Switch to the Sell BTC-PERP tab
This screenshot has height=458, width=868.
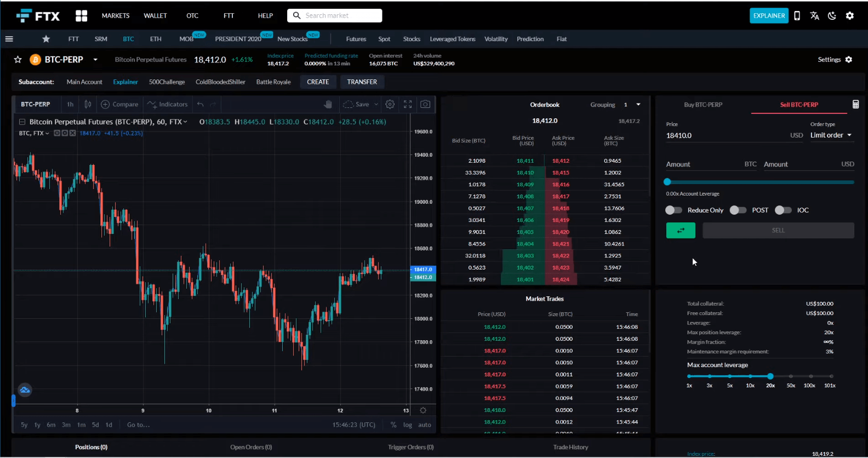click(799, 105)
